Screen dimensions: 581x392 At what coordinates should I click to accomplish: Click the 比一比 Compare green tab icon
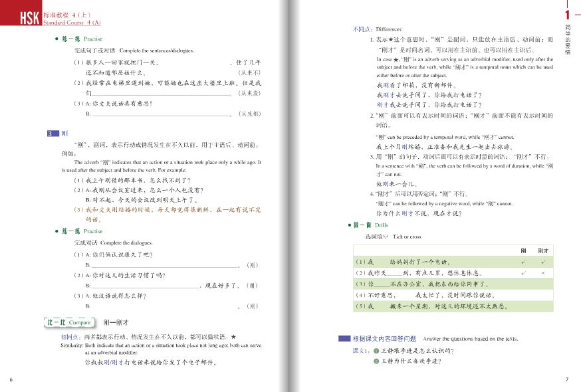67,323
